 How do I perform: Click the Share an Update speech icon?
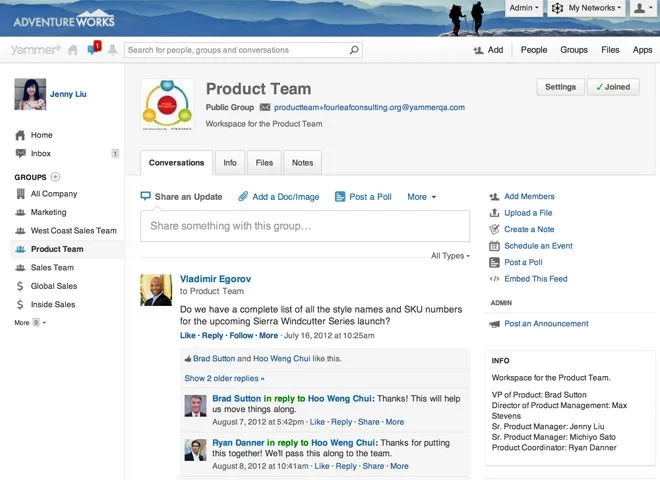coord(145,196)
